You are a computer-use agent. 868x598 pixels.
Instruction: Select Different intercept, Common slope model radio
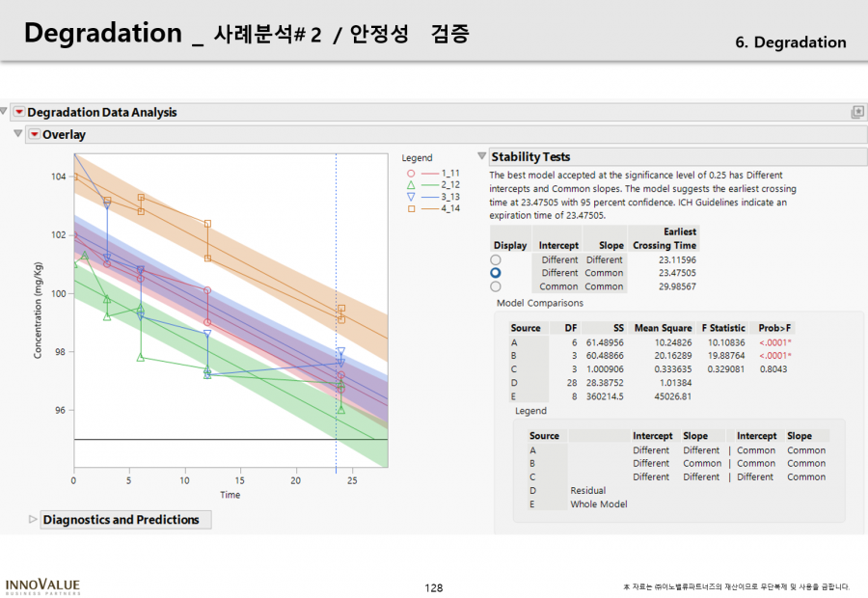pyautogui.click(x=496, y=273)
